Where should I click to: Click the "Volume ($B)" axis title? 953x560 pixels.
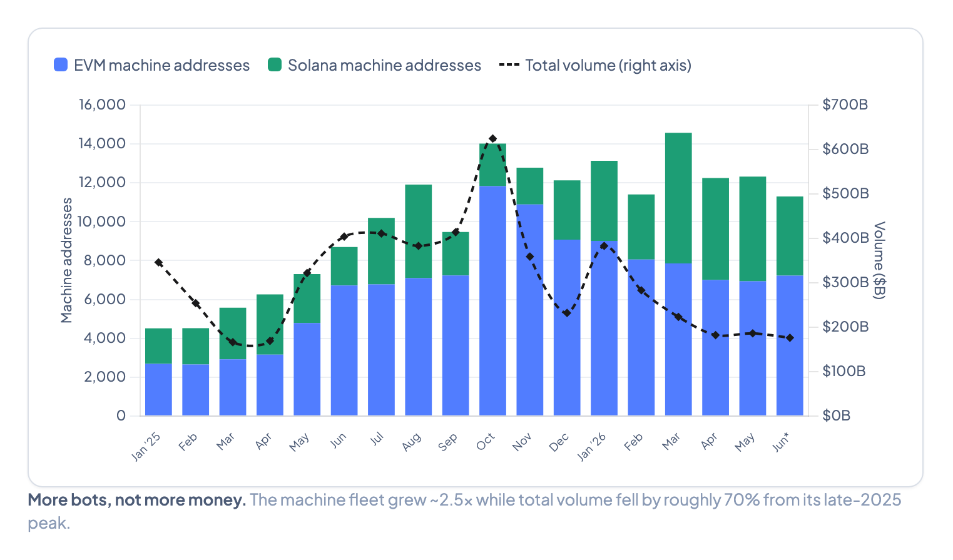(x=879, y=260)
